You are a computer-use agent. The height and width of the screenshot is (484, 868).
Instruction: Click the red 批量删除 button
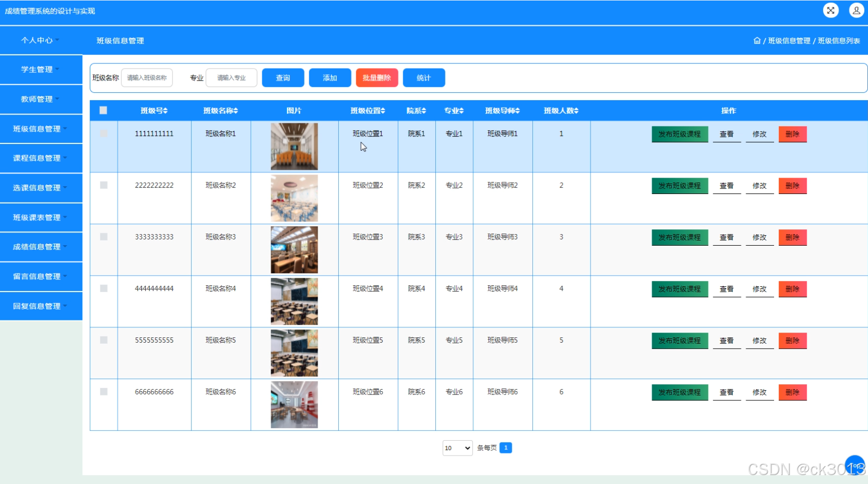click(x=377, y=78)
